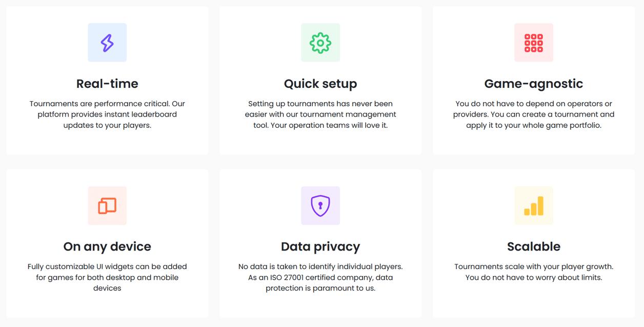Screen dimensions: 644x327
Task: Click the green gear icon
Action: coord(320,43)
